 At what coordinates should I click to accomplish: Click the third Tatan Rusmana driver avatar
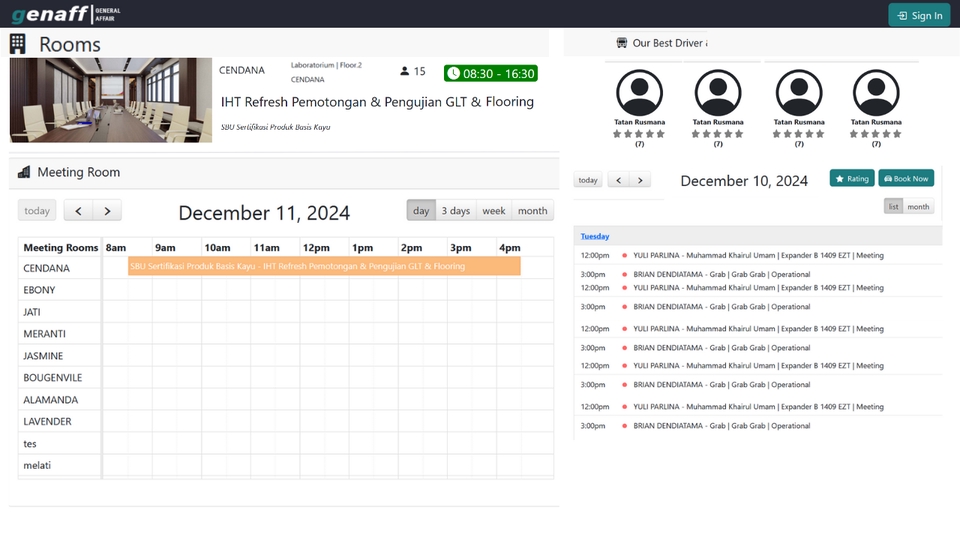click(x=799, y=92)
